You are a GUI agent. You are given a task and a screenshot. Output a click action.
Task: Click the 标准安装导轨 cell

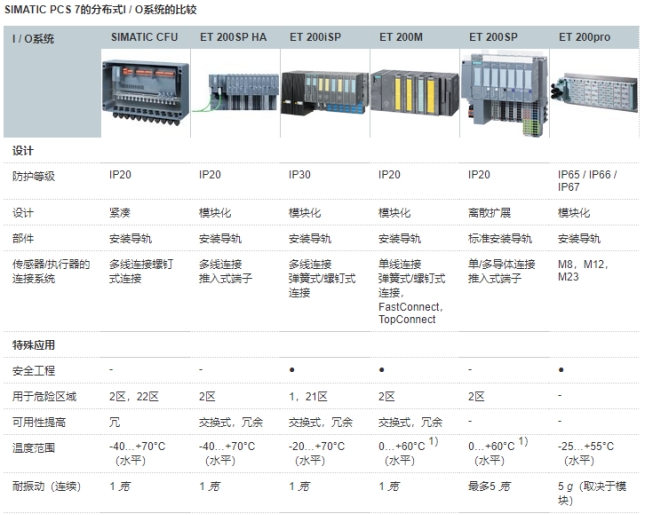coord(500,239)
